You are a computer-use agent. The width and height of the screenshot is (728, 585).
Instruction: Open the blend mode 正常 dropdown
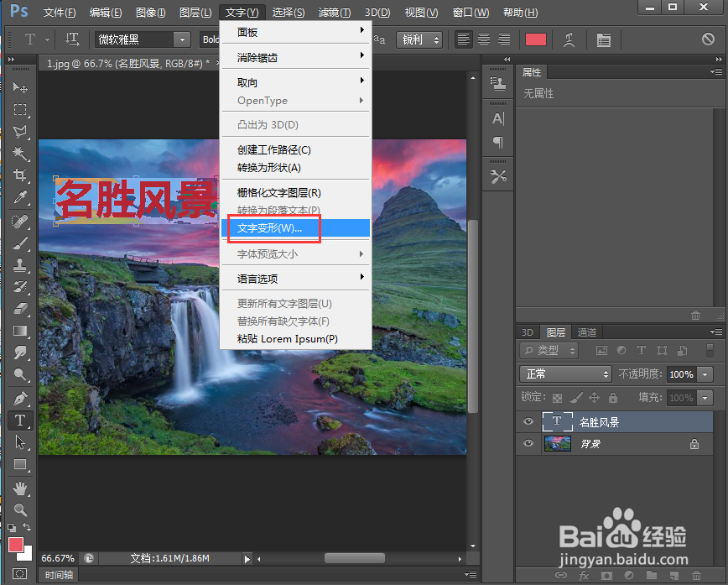[565, 374]
